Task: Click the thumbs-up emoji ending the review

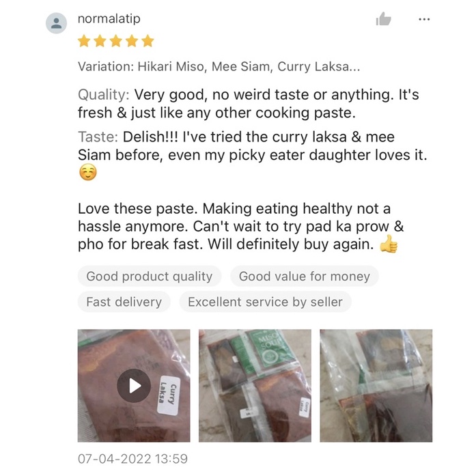Action: coord(389,244)
